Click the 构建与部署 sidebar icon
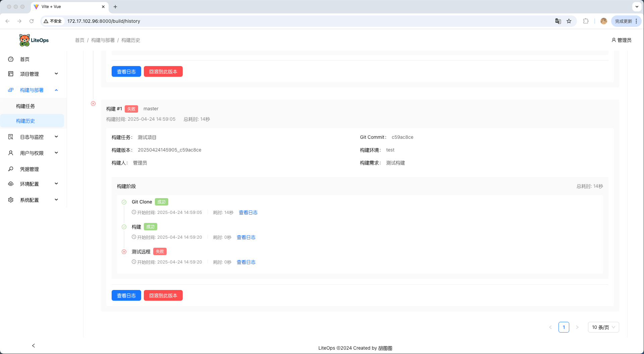Viewport: 644px width, 354px height. [11, 90]
